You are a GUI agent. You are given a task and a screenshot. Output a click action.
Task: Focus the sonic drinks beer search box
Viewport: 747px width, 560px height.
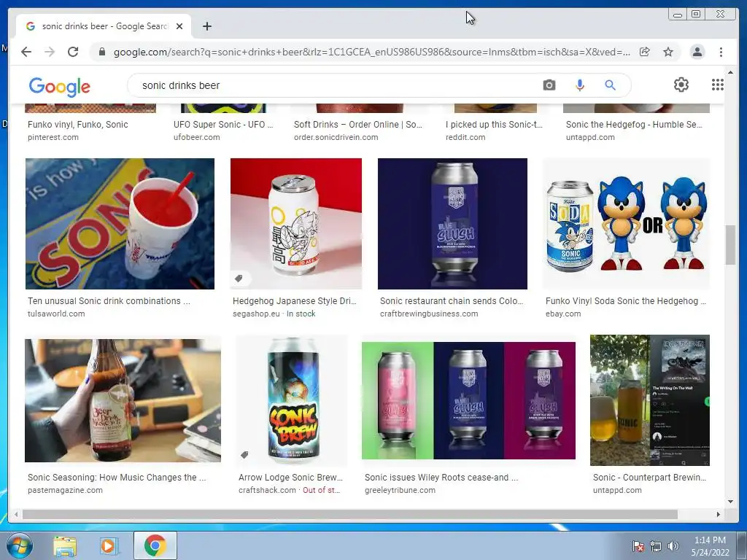coord(333,85)
